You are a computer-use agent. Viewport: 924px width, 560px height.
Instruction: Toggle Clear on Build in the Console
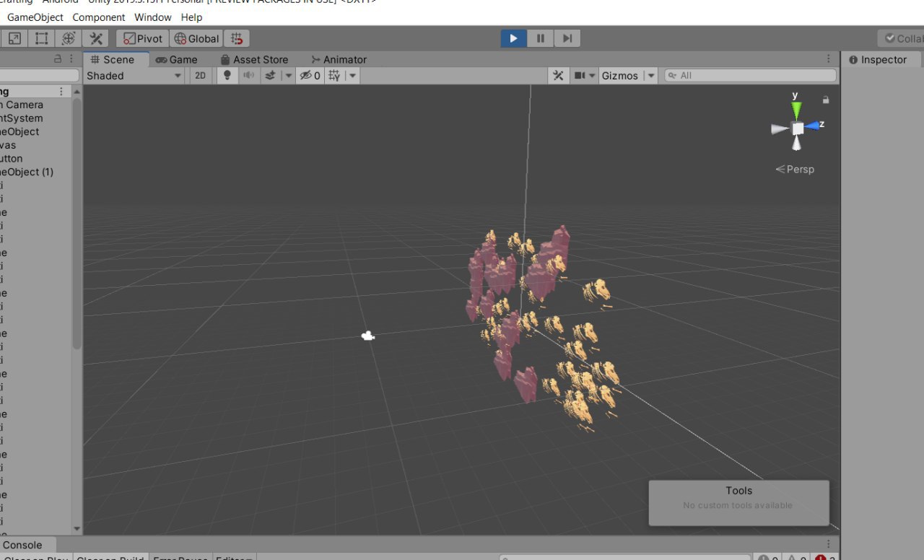click(110, 558)
